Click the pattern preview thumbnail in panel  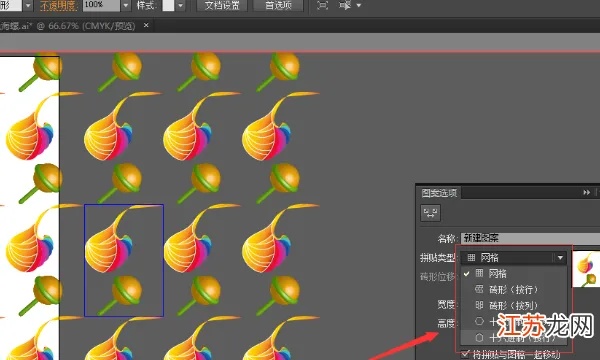586,269
